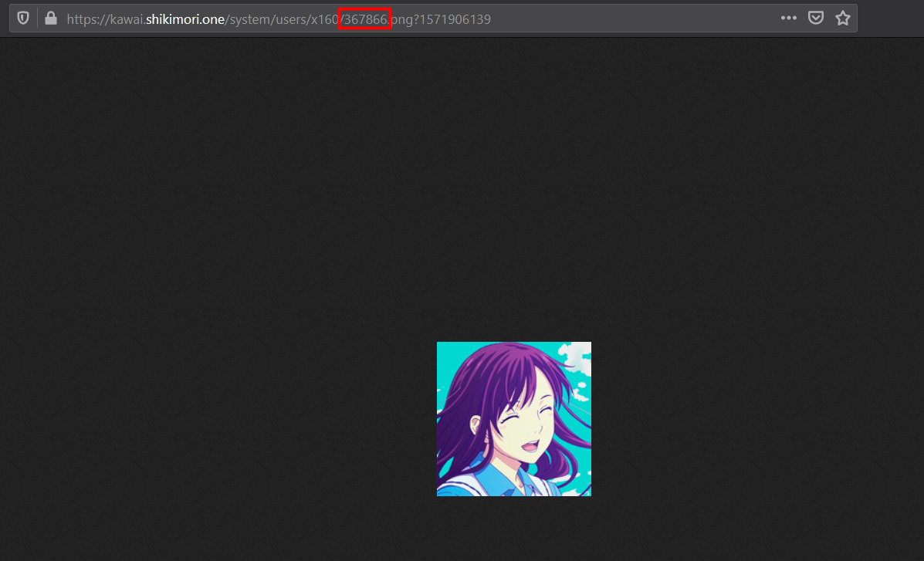Screen dimensions: 924x561
Task: Bookmark this page with the star icon
Action: (843, 19)
